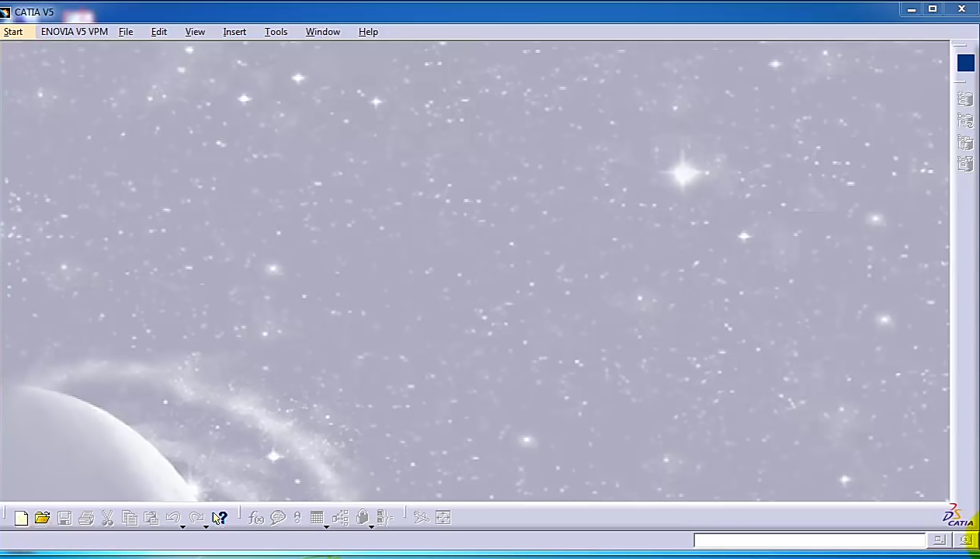Open the Design Table dropdown arrow

point(325,526)
